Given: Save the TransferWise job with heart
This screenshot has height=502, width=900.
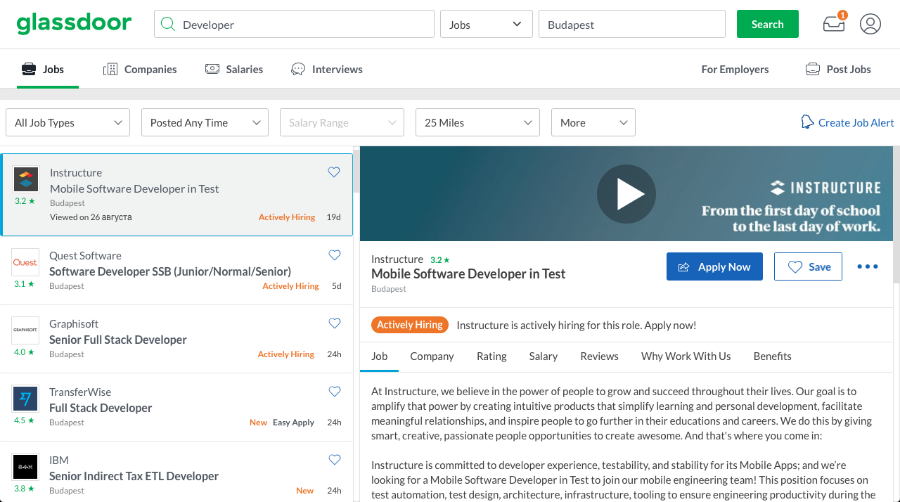Looking at the screenshot, I should [x=334, y=391].
